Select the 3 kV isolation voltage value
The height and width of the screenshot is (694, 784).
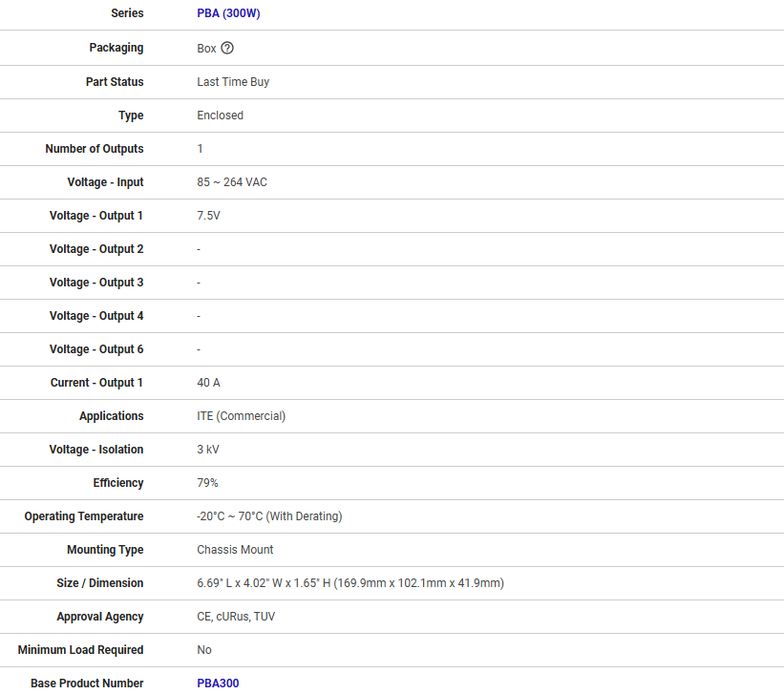pos(207,450)
